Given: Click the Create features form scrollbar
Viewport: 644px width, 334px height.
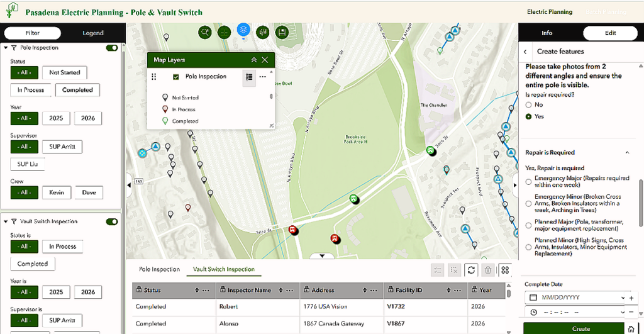Looking at the screenshot, I should (641, 203).
